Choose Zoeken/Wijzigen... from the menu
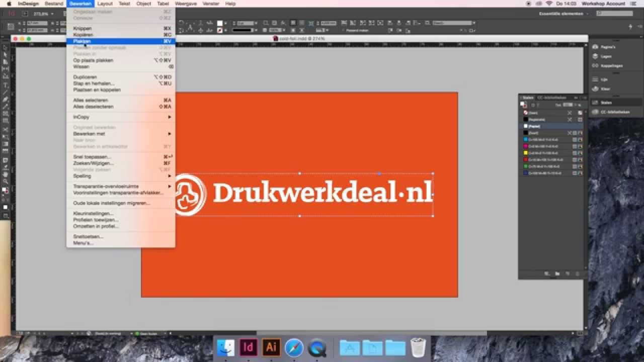 [121, 163]
